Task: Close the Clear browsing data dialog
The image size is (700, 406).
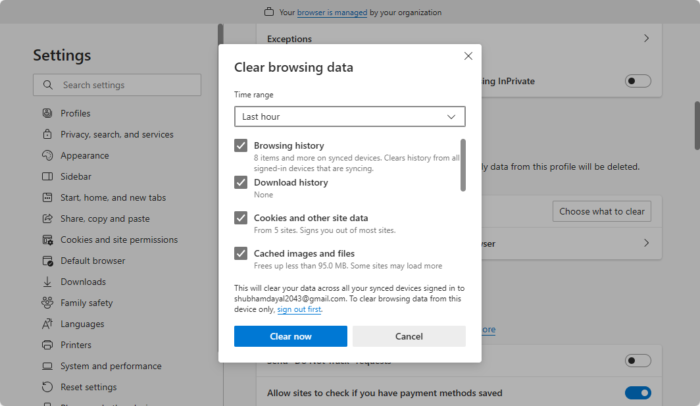Action: [468, 57]
